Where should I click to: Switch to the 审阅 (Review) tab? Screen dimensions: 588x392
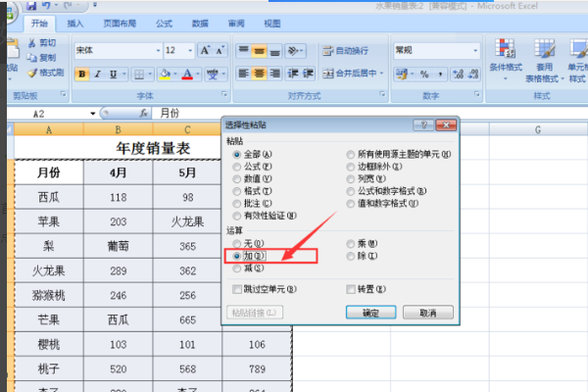[x=236, y=24]
